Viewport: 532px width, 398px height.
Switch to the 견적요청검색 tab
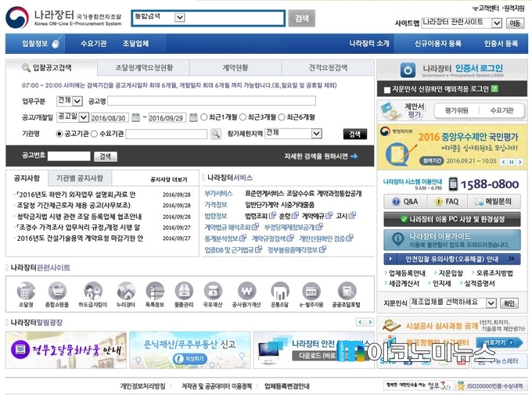(328, 68)
